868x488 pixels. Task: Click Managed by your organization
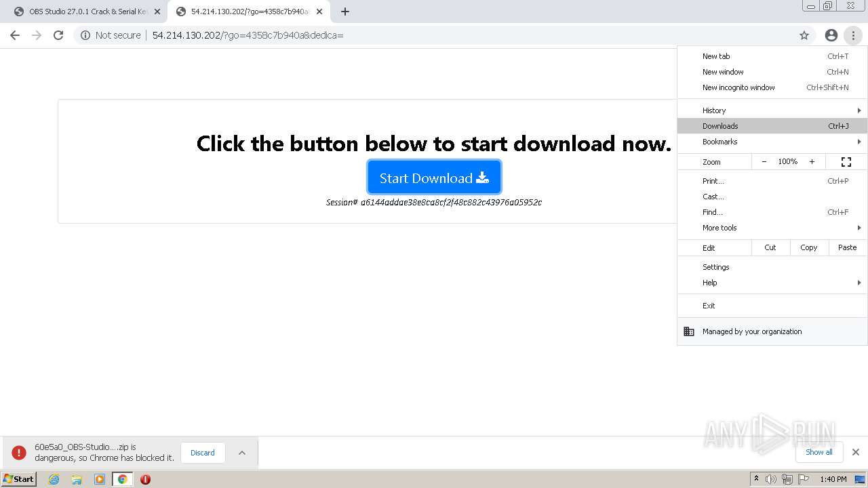[x=772, y=331]
